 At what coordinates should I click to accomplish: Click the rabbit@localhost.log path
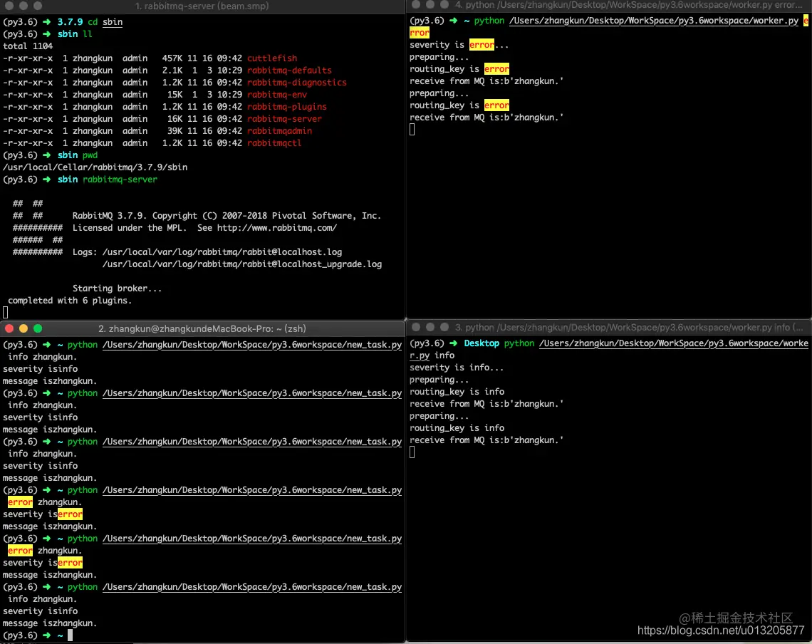(x=222, y=252)
